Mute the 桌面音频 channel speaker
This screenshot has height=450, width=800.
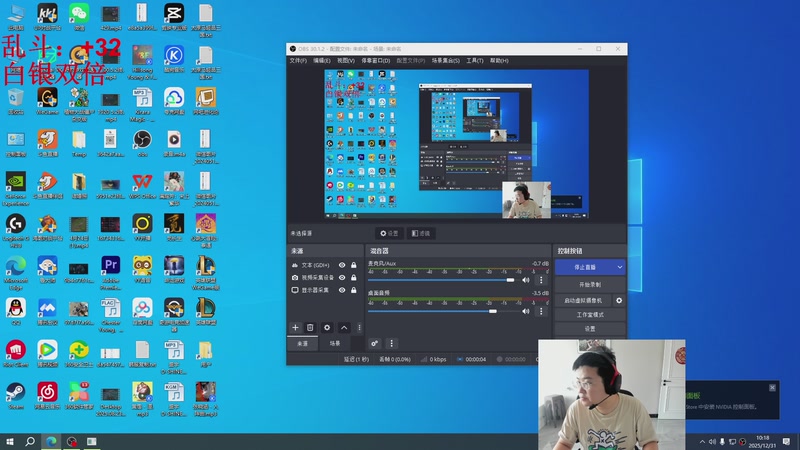[x=526, y=311]
